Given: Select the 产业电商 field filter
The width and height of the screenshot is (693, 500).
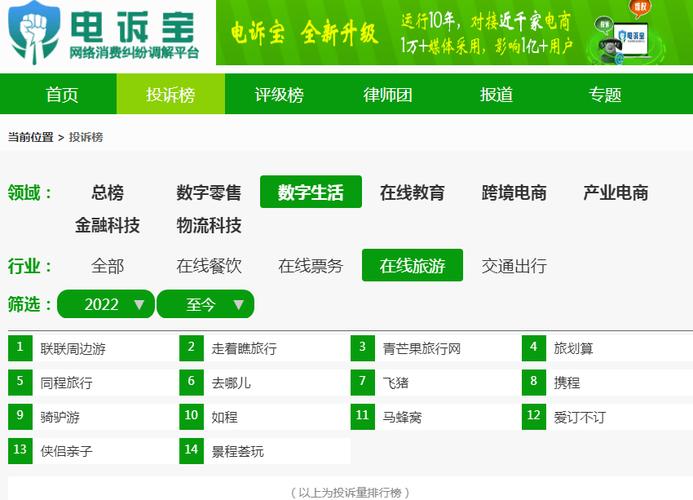Looking at the screenshot, I should point(616,192).
